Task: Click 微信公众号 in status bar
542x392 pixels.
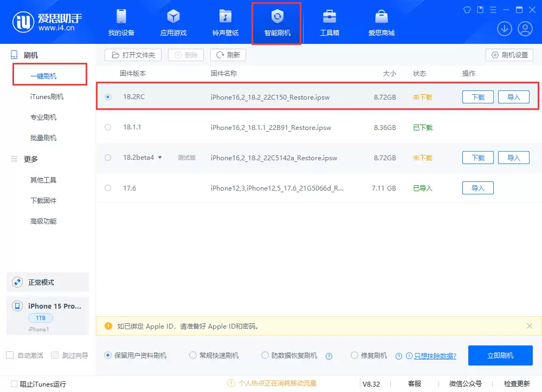Action: click(x=465, y=384)
